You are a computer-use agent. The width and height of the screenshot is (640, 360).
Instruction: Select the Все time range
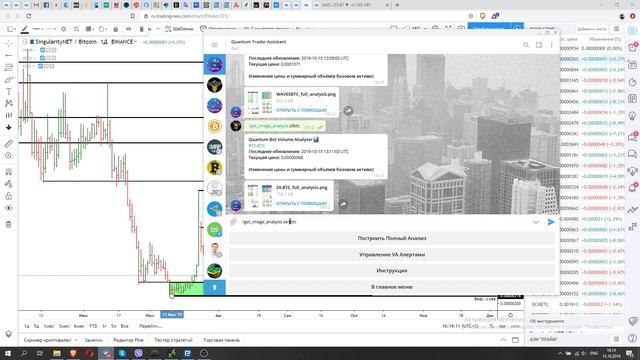(125, 326)
